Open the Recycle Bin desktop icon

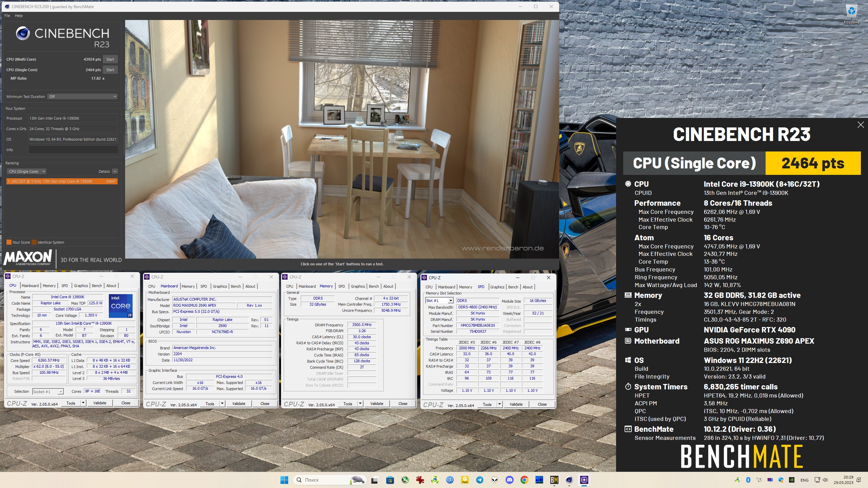(x=851, y=14)
